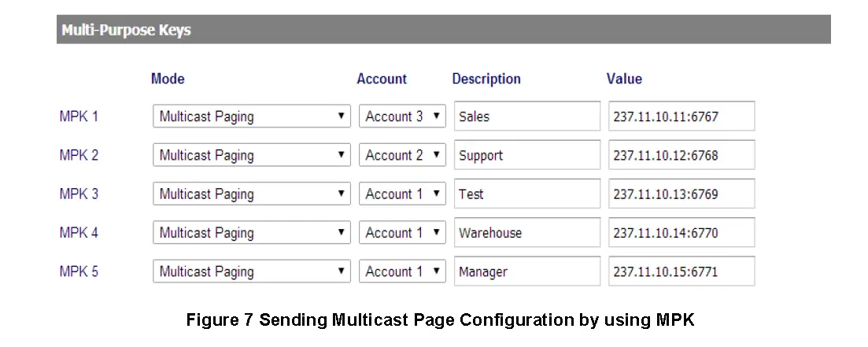
Task: Click the Sales description field
Action: (x=526, y=116)
